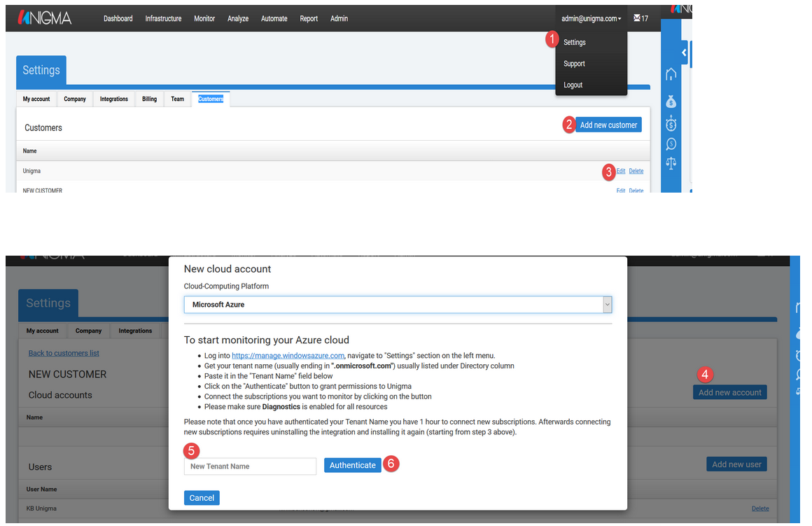Open the dollar stopwatch icon in sidebar
Viewport: 812px width, 526px height.
[x=671, y=123]
